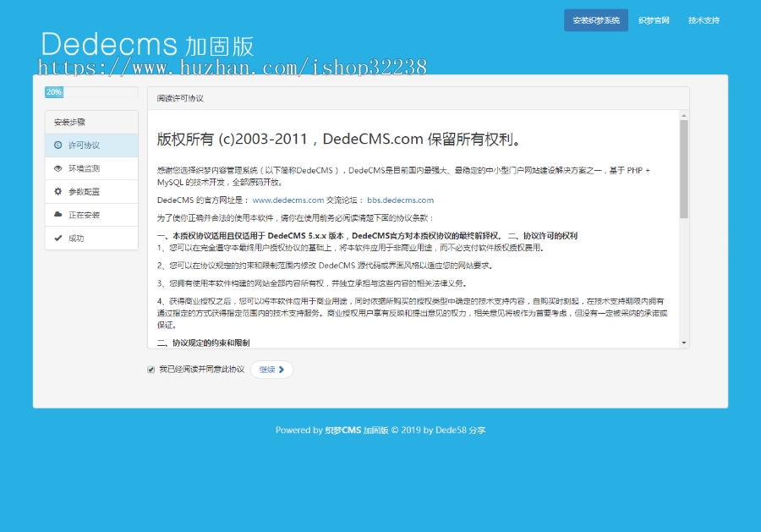Click the cloud icon beside 正在安装
This screenshot has height=532, width=761.
pyautogui.click(x=57, y=215)
